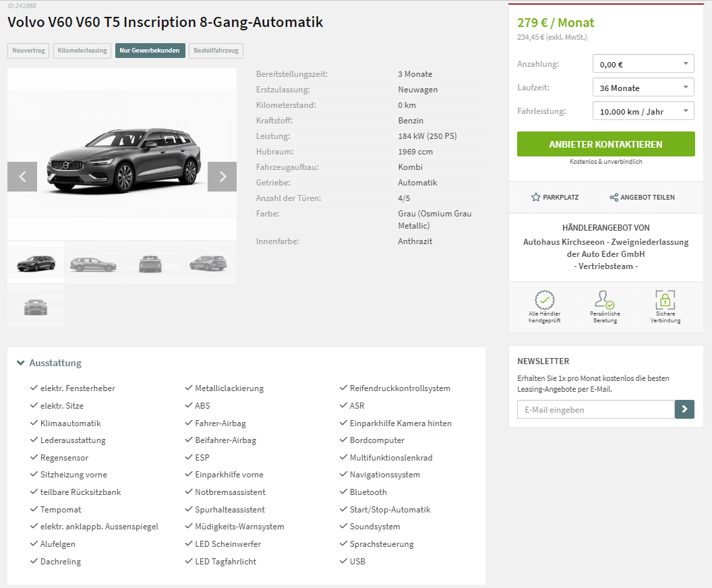
Task: Submit newsletter with the arrow button
Action: tap(684, 409)
